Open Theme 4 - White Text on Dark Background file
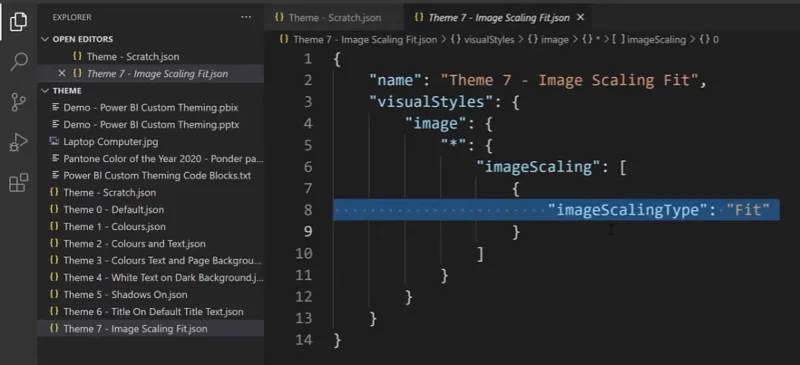 tap(151, 278)
